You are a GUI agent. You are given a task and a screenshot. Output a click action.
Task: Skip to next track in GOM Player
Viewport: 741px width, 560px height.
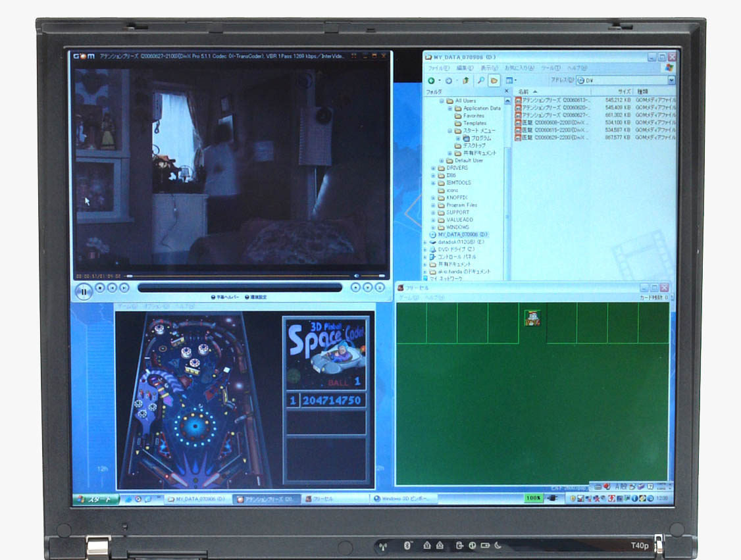[x=124, y=288]
